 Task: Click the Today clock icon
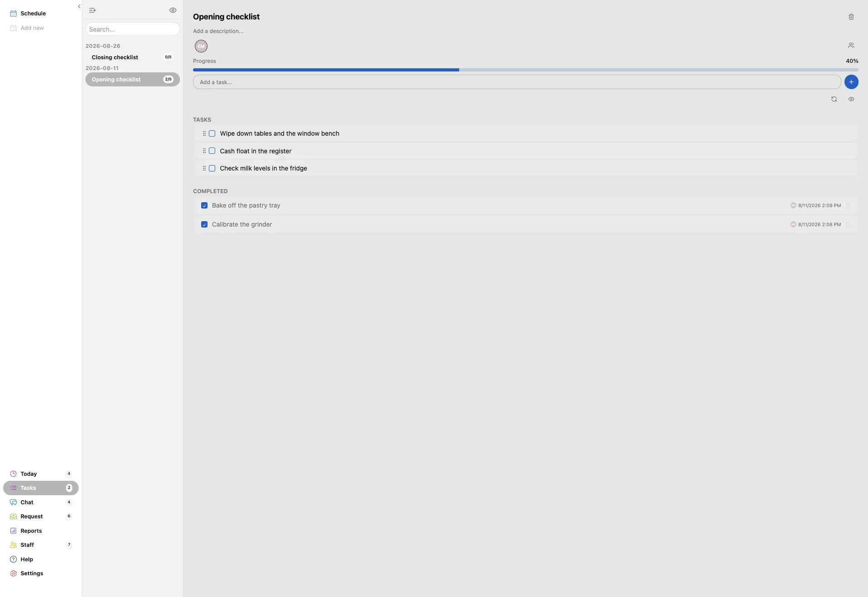(14, 474)
